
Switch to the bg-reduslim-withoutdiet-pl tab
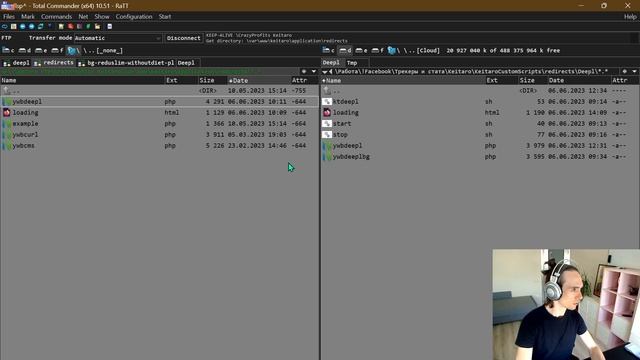tap(126, 63)
